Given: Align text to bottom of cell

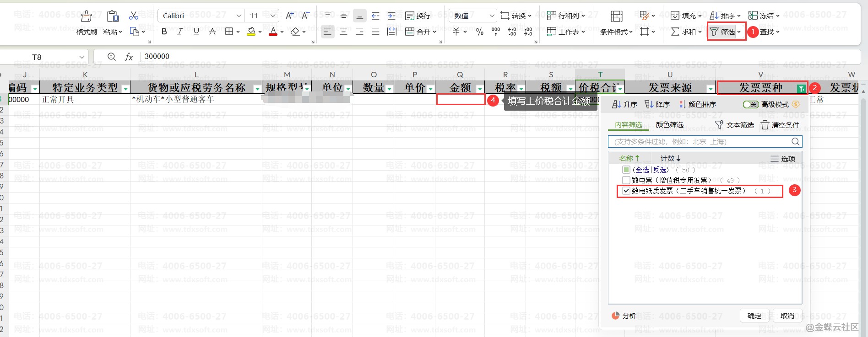Looking at the screenshot, I should point(360,16).
